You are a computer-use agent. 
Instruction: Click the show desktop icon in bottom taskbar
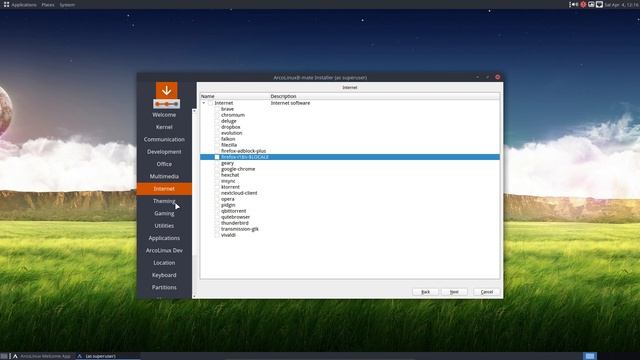[4, 356]
